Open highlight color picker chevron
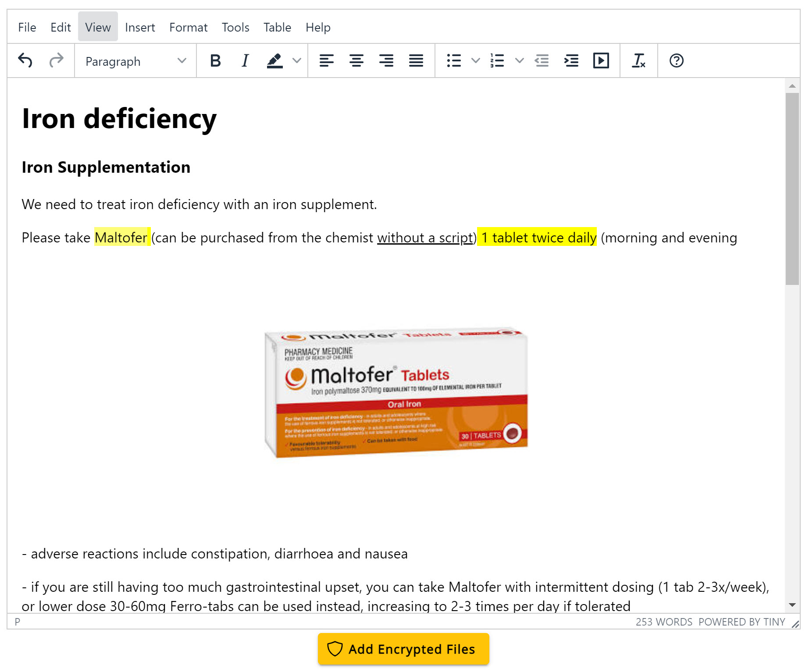The height and width of the screenshot is (672, 809). coord(297,60)
